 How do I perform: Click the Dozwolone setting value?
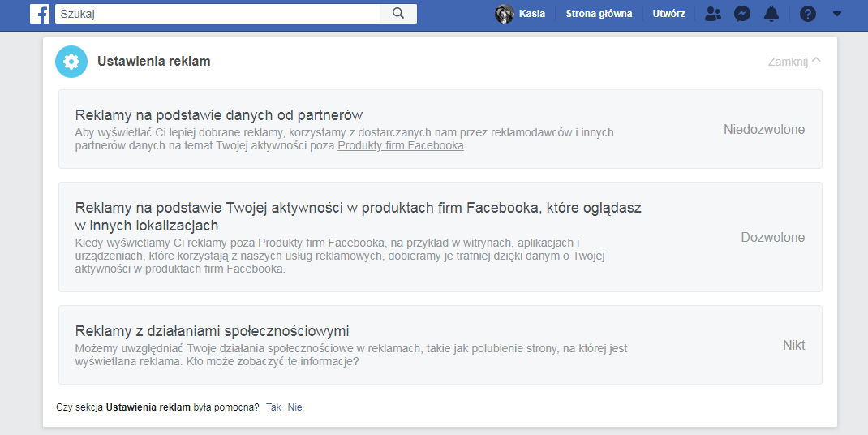(773, 237)
